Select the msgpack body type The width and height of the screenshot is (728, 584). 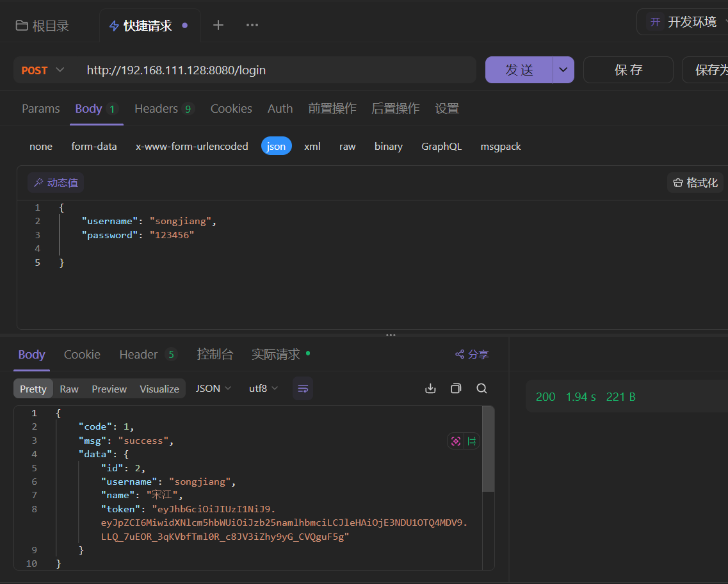pos(501,146)
